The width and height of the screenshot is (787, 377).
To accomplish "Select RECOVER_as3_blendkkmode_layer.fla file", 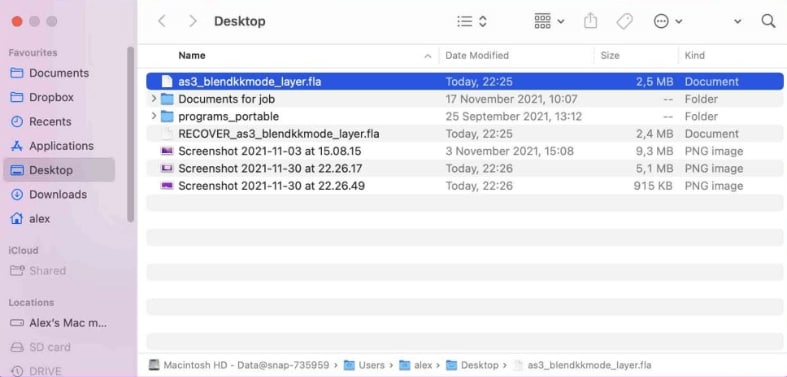I will (x=465, y=134).
